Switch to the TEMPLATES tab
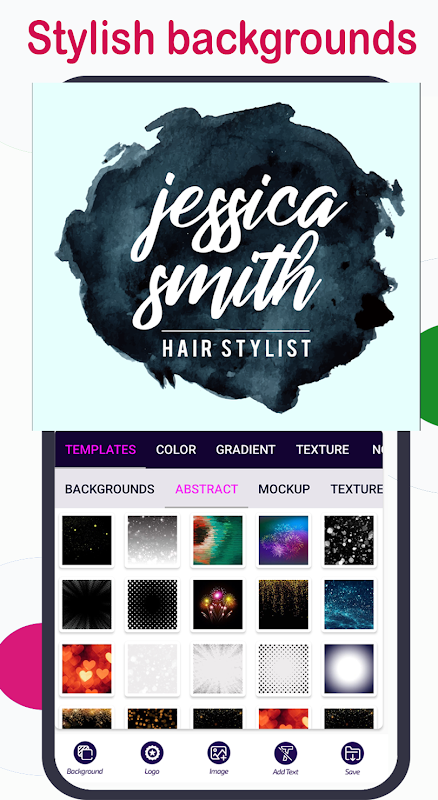The height and width of the screenshot is (800, 438). coord(101,449)
